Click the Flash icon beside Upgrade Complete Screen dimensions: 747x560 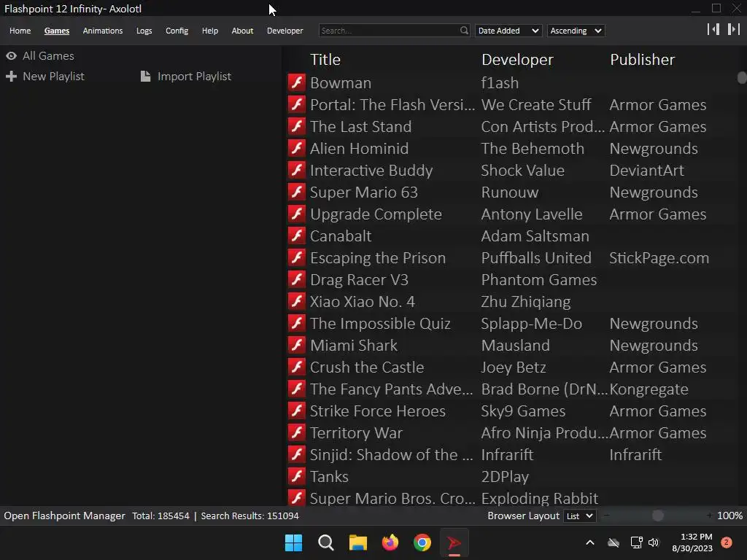(296, 214)
